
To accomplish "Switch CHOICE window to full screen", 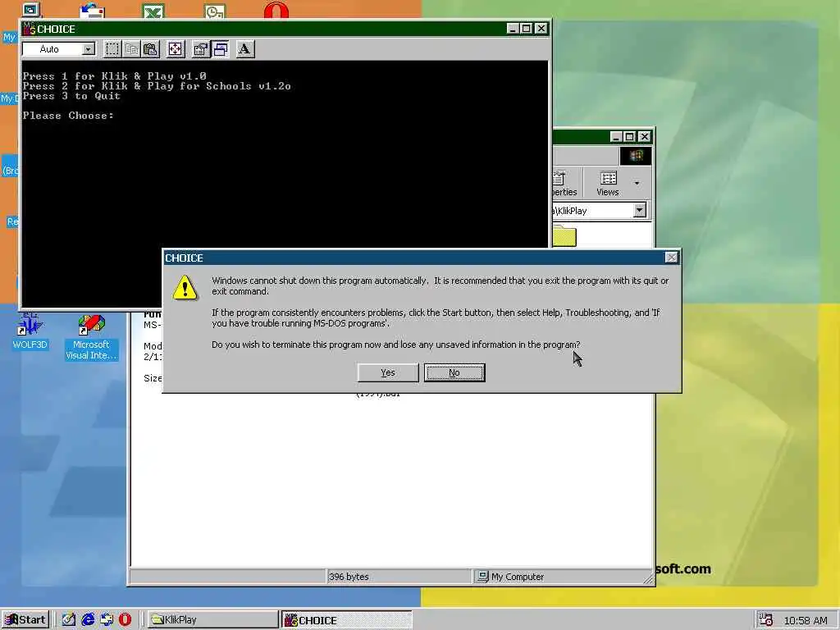I will (176, 49).
